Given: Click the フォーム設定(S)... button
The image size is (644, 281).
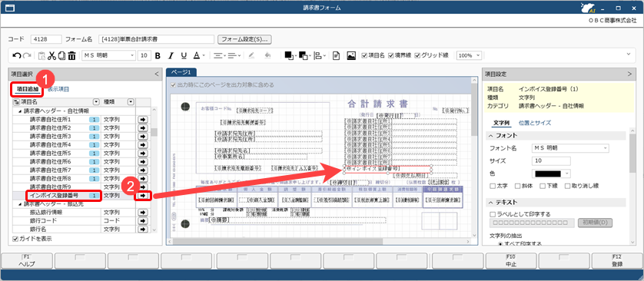Looking at the screenshot, I should pos(244,39).
